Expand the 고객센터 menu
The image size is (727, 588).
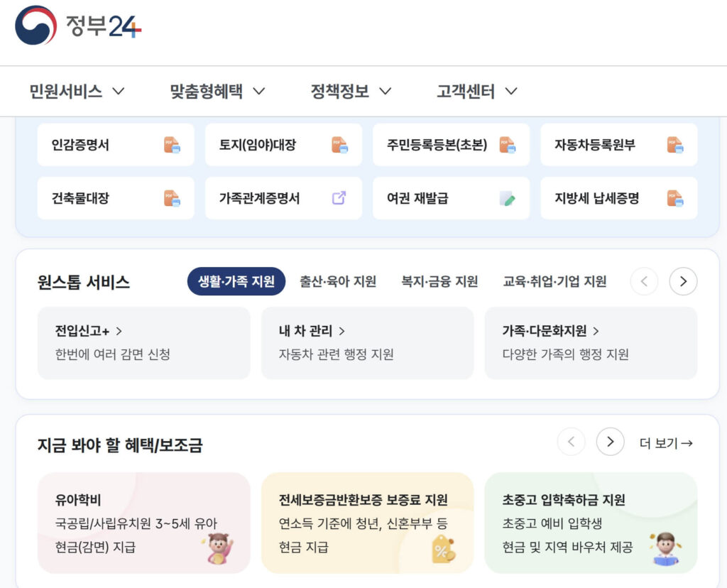(x=477, y=91)
